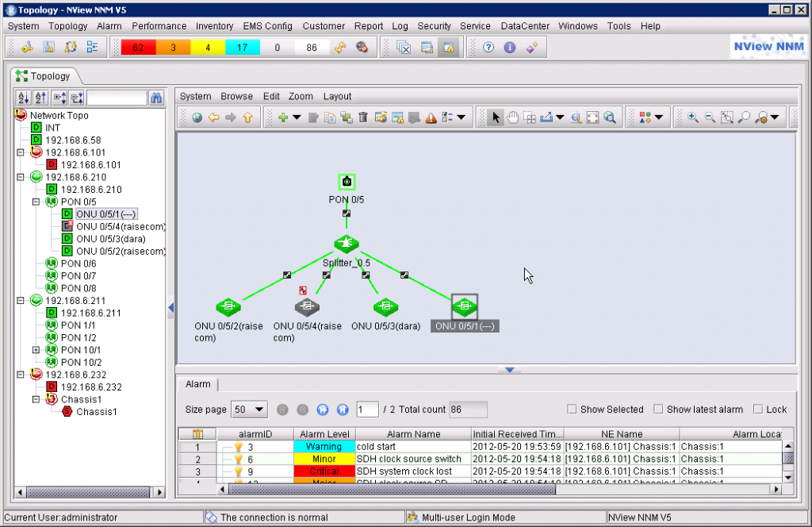Go back using the left arrow icon
The image size is (812, 527).
[x=214, y=117]
